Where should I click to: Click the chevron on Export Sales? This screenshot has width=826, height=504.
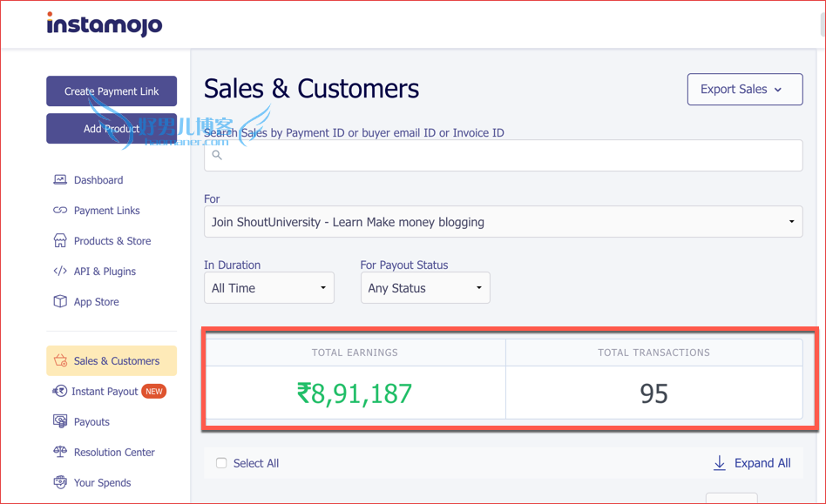point(778,90)
